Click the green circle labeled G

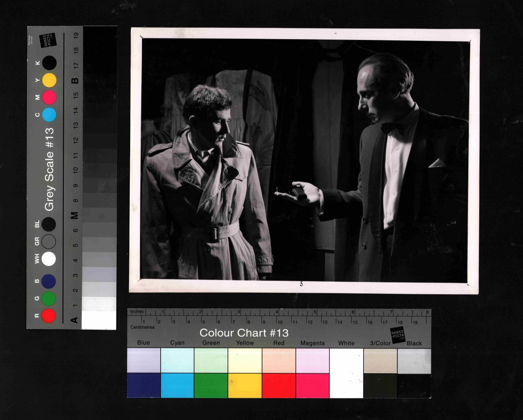pos(49,299)
